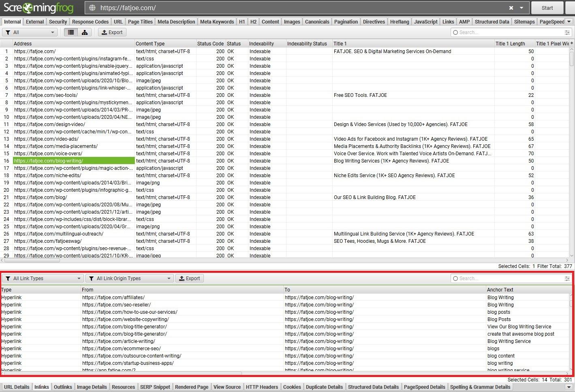Export the inlinks table
Screen dimensions: 575x392
point(190,278)
